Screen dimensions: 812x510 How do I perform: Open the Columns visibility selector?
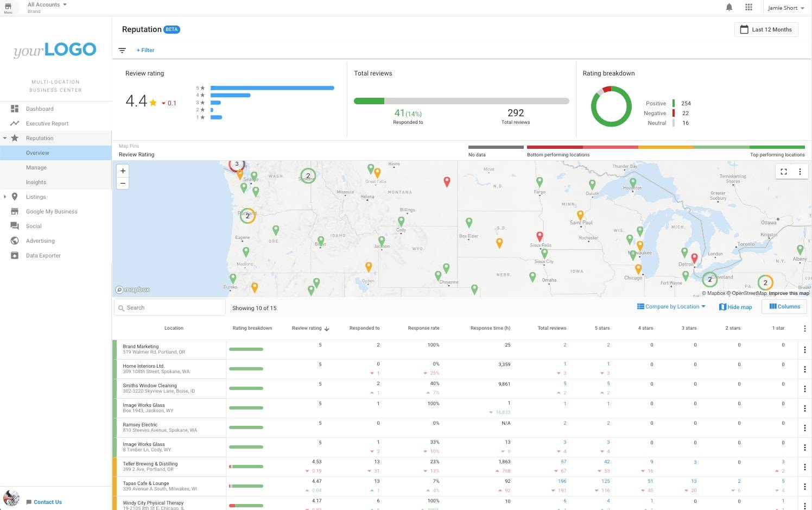pos(784,306)
